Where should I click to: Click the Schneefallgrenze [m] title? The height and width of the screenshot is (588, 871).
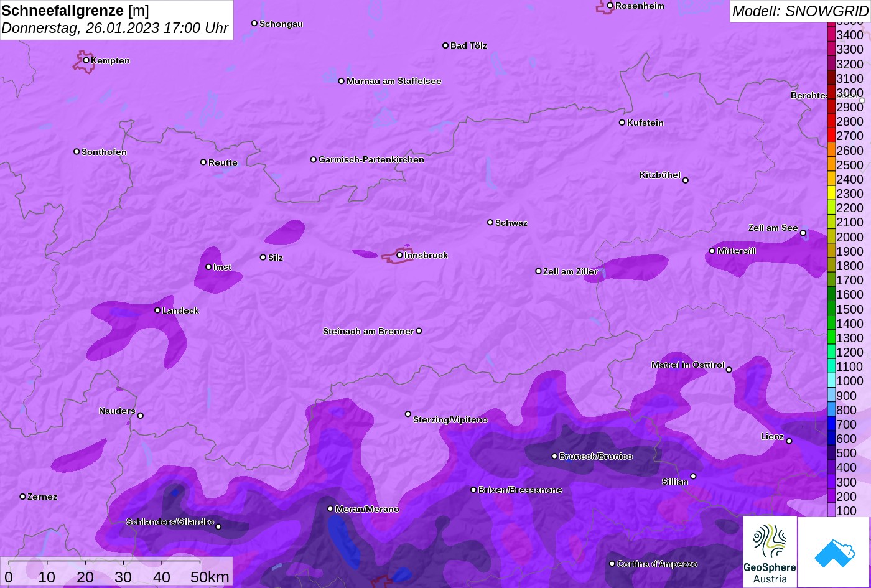pyautogui.click(x=75, y=11)
